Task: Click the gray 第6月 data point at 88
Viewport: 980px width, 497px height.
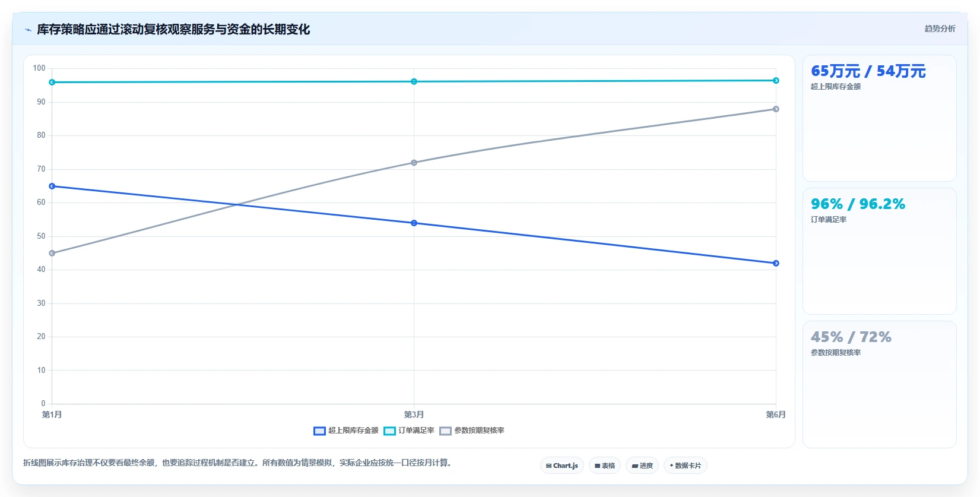Action: coord(776,109)
